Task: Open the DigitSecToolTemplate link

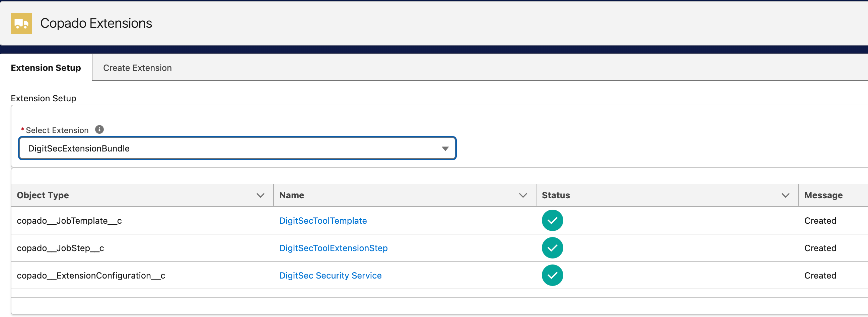Action: (x=323, y=221)
